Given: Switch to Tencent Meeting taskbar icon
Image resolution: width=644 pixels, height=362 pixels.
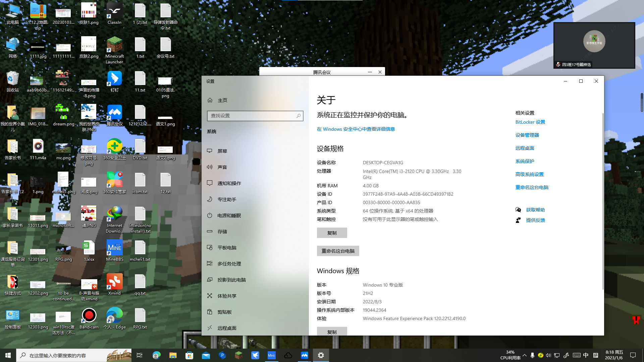Looking at the screenshot, I should [x=305, y=355].
